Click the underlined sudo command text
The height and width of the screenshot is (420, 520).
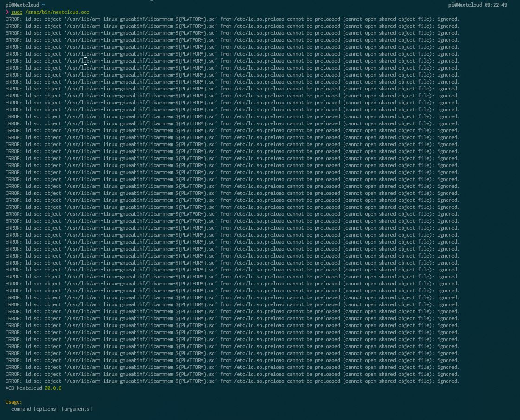17,13
